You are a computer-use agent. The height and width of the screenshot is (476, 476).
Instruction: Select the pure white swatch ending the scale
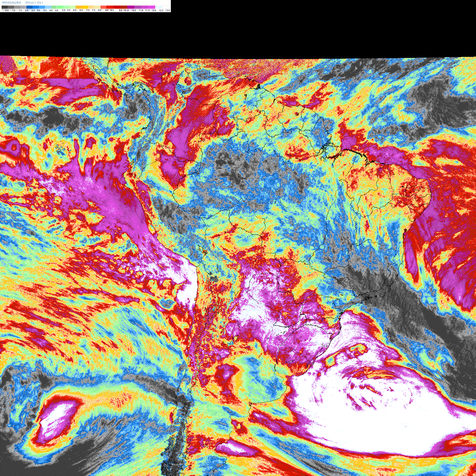click(166, 7)
